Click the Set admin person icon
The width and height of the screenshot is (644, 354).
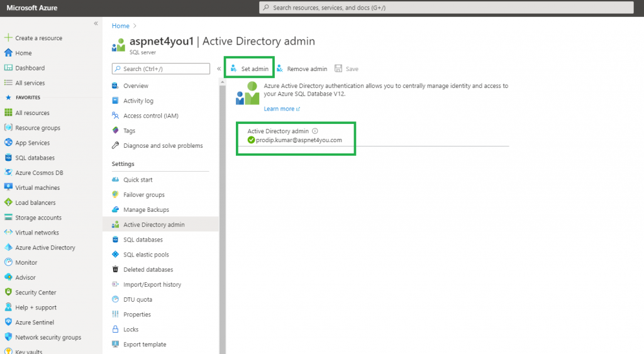pos(234,69)
